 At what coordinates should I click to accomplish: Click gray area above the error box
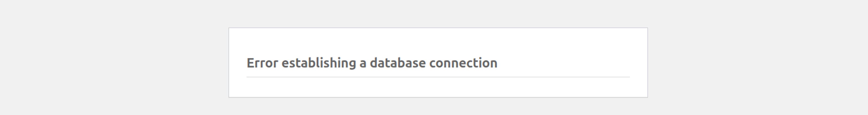coord(438,13)
